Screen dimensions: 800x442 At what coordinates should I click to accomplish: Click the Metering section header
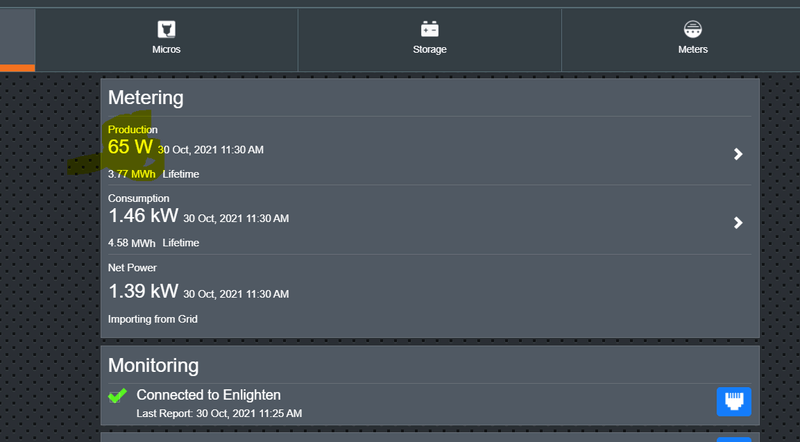pyautogui.click(x=146, y=98)
